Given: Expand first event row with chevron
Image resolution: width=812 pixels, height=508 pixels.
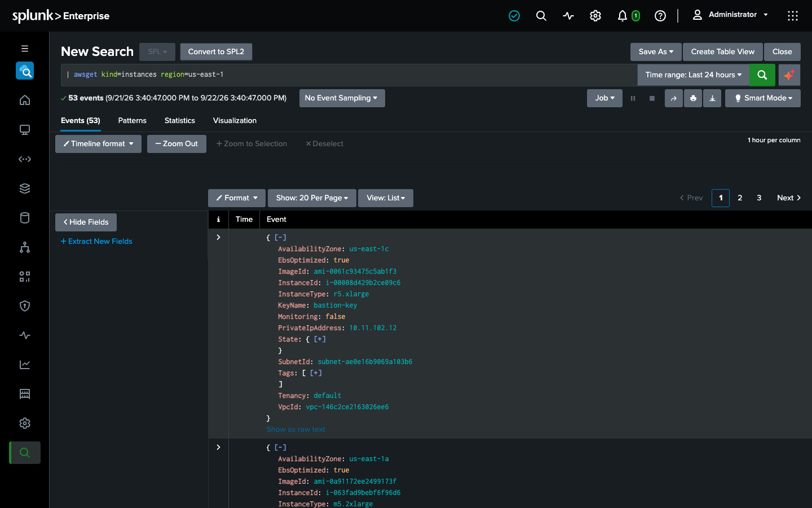Looking at the screenshot, I should click(218, 238).
